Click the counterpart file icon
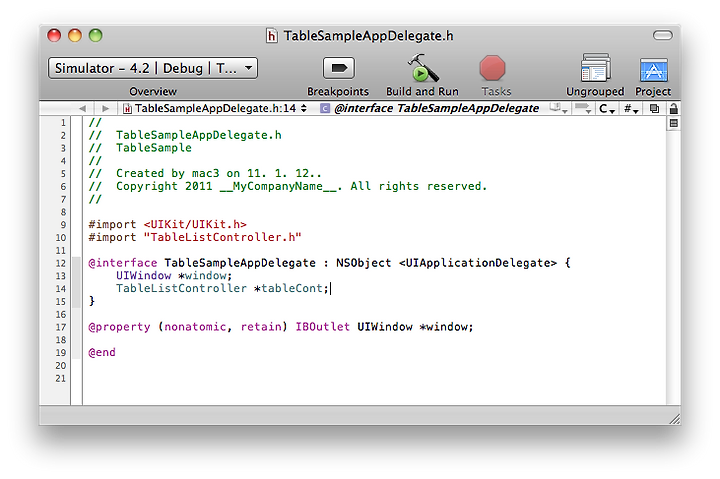Image resolution: width=720 pixels, height=479 pixels. pyautogui.click(x=654, y=109)
